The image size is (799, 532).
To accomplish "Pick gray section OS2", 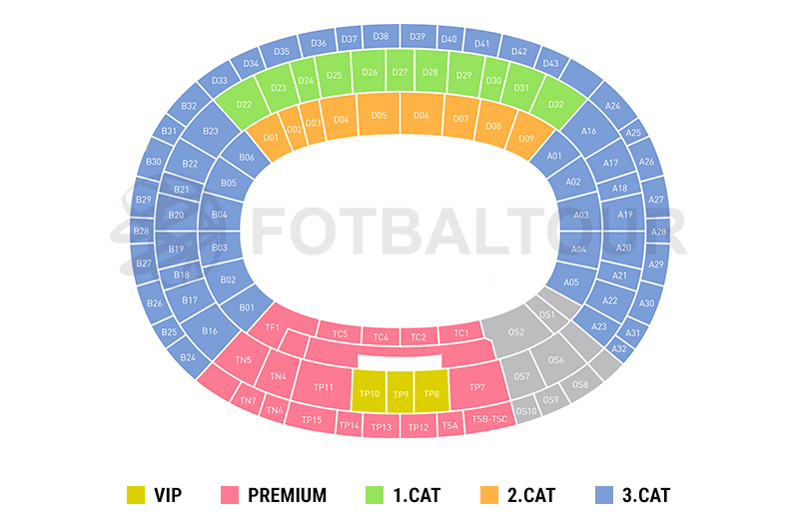I will 515,331.
